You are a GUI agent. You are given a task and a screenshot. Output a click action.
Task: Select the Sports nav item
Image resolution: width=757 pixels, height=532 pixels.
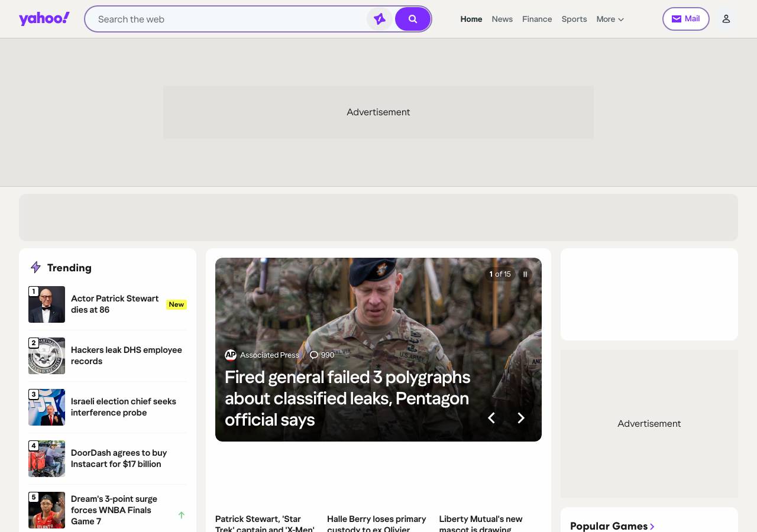(x=574, y=19)
